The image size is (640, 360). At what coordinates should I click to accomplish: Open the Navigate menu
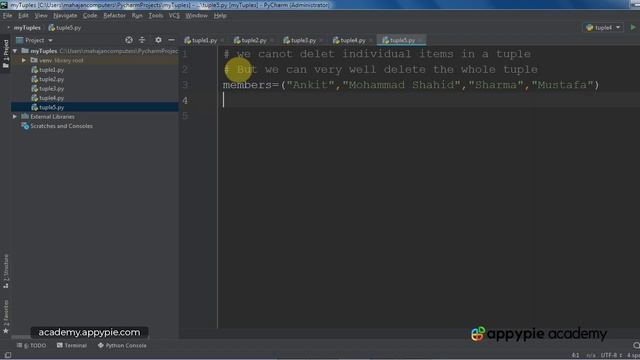[65, 16]
